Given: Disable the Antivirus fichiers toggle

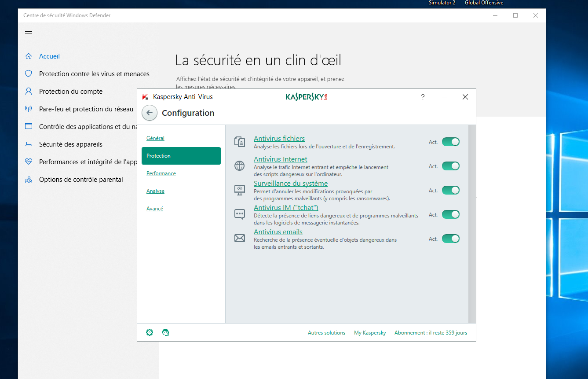Looking at the screenshot, I should coord(451,142).
